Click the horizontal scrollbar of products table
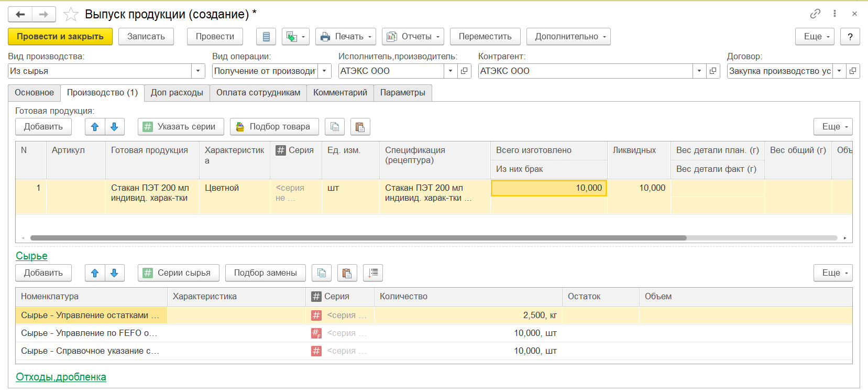The image size is (868, 392). [x=358, y=238]
